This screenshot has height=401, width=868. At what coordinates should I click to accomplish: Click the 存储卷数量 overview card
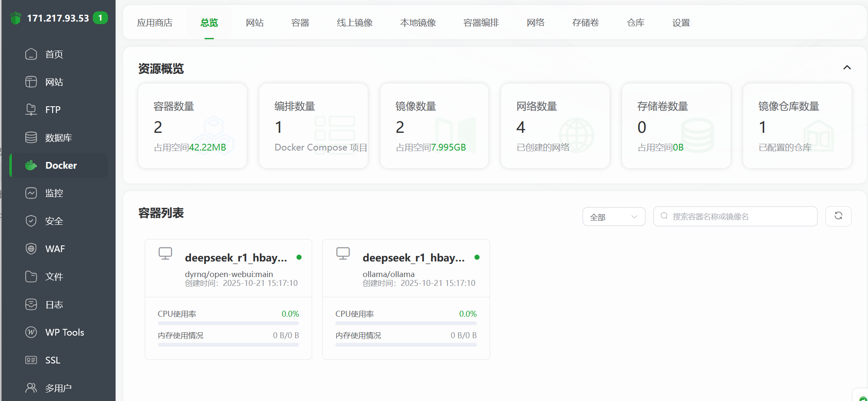676,126
